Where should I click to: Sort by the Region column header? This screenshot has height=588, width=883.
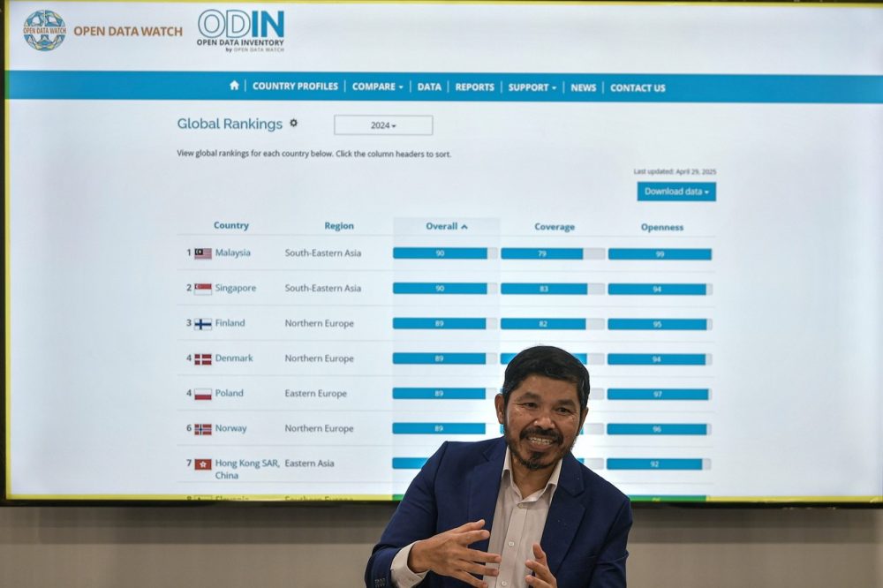click(x=339, y=226)
